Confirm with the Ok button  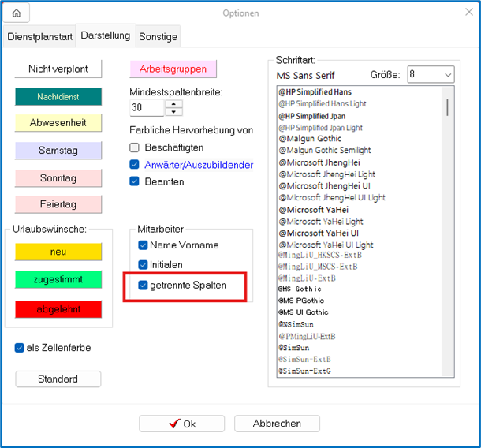tap(181, 424)
